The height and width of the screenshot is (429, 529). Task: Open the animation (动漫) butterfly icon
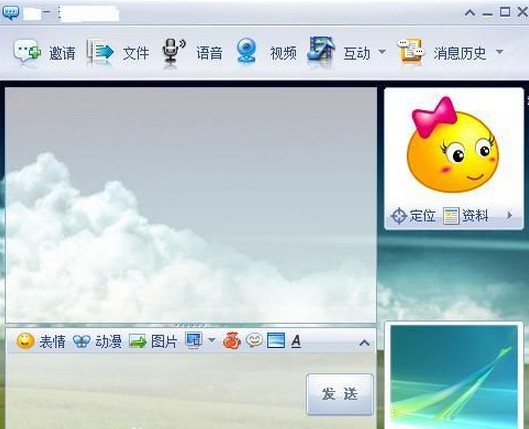82,341
